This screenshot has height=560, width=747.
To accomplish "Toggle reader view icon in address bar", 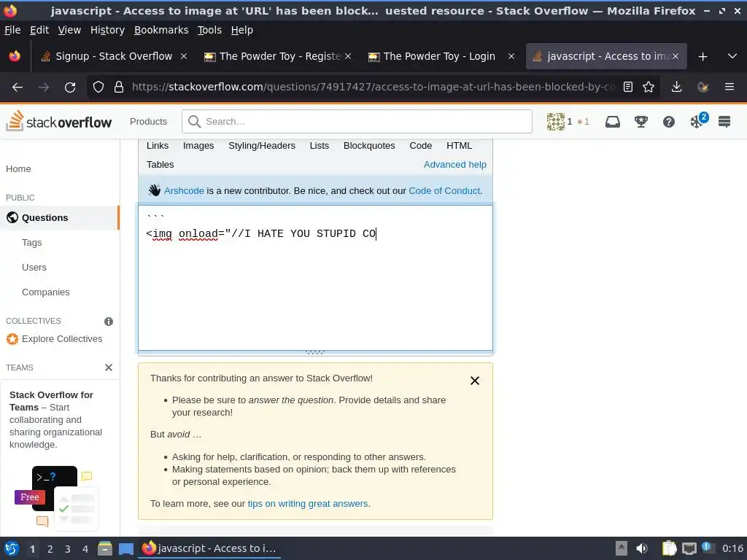I will [x=628, y=87].
